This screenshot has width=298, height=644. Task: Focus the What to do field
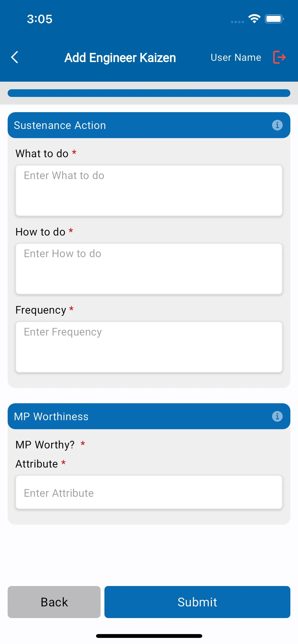149,191
